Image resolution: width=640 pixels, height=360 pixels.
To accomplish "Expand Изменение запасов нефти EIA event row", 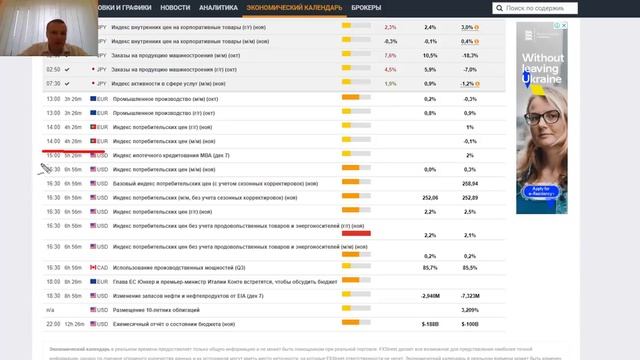I will (274, 296).
